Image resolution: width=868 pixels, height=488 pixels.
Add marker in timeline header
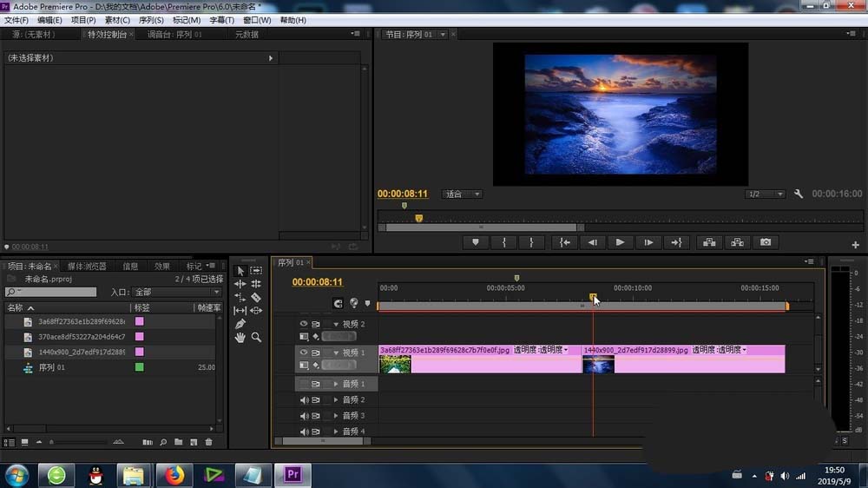pyautogui.click(x=367, y=303)
